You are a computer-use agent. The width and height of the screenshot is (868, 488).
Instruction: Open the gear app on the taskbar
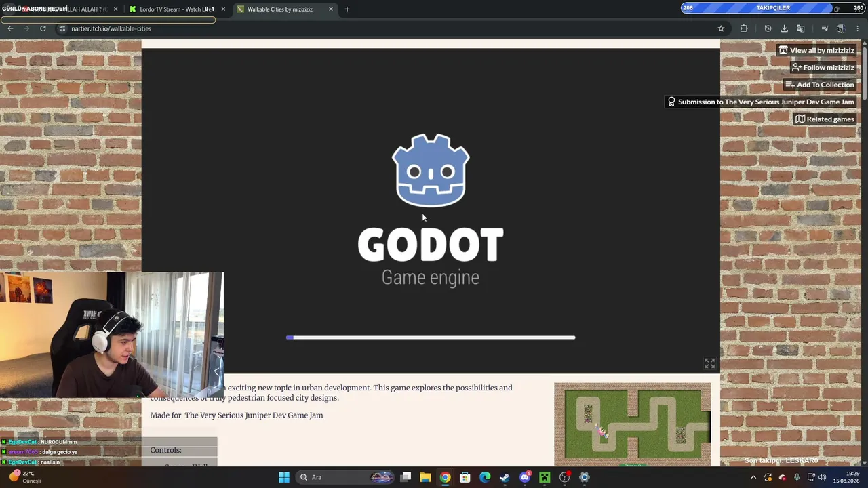click(x=585, y=477)
